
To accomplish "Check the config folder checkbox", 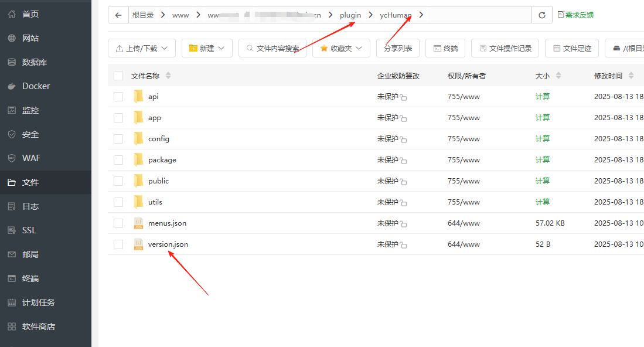I will (x=118, y=139).
